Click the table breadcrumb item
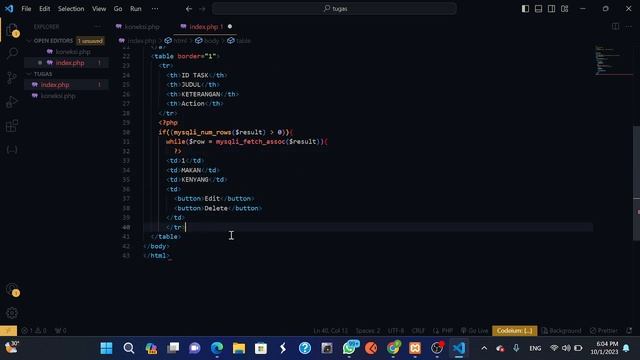 (239, 41)
